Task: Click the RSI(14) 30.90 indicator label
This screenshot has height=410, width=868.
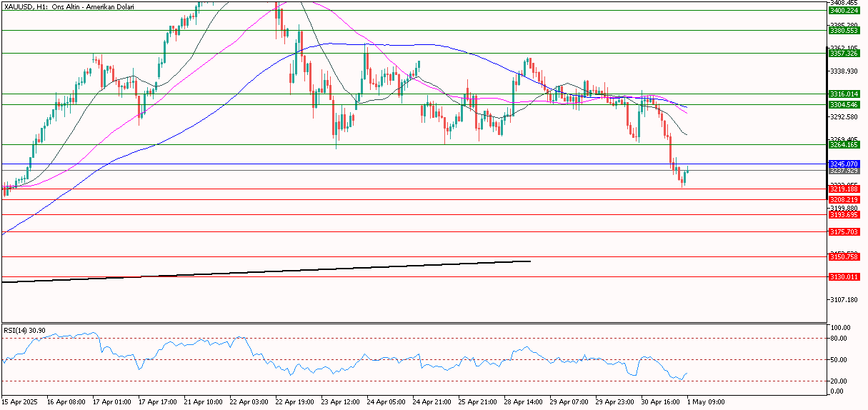Action: pos(24,330)
